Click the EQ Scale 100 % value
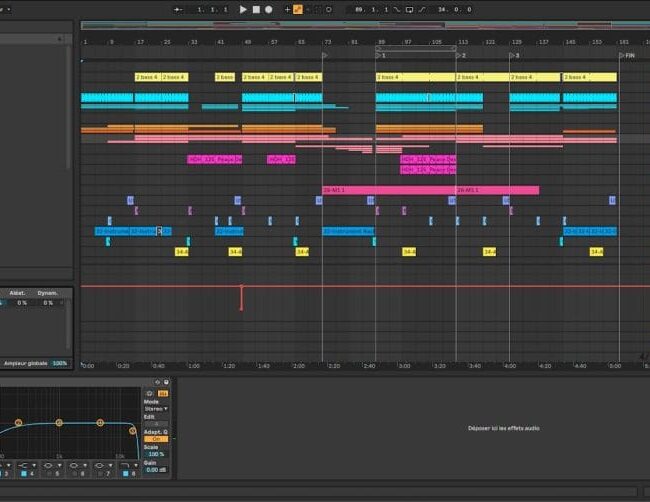Image resolution: width=650 pixels, height=502 pixels. coord(154,454)
